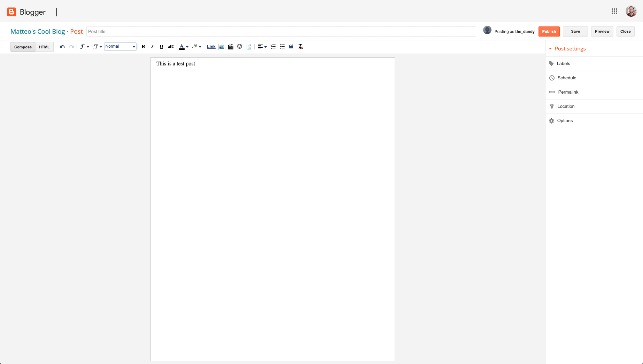The image size is (643, 364).
Task: Apply strikethrough formatting with the ABC icon
Action: (171, 46)
